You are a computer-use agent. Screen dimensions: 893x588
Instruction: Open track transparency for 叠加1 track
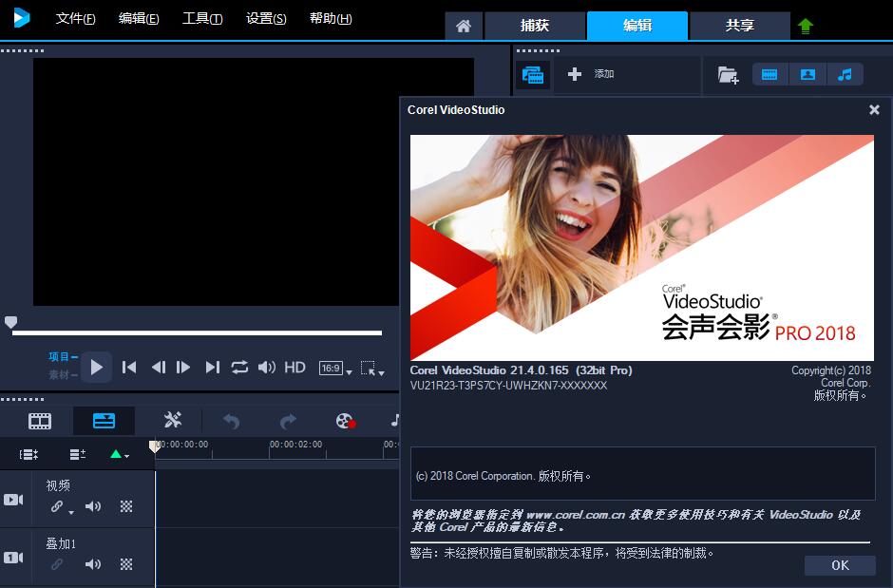tap(126, 564)
